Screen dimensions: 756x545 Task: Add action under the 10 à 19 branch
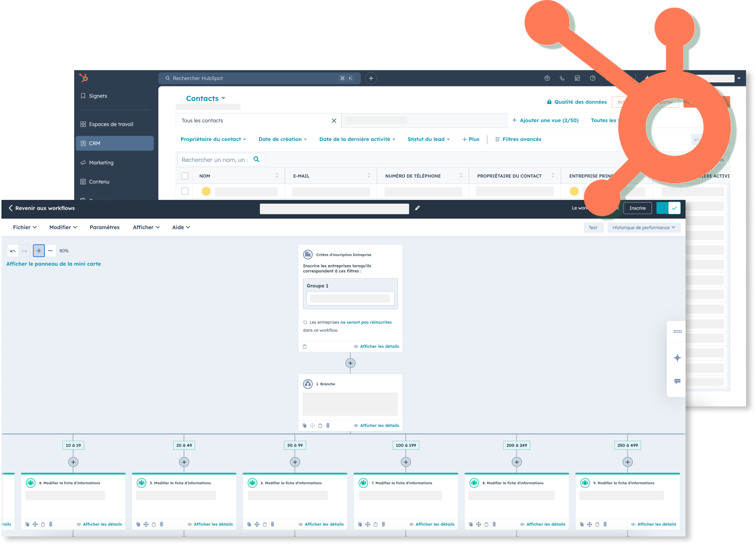[x=73, y=462]
